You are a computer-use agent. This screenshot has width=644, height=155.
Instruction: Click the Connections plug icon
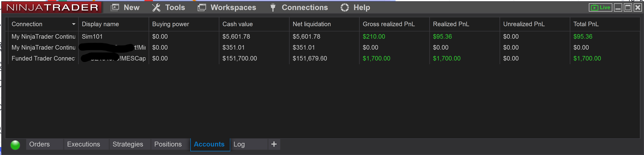click(x=273, y=7)
